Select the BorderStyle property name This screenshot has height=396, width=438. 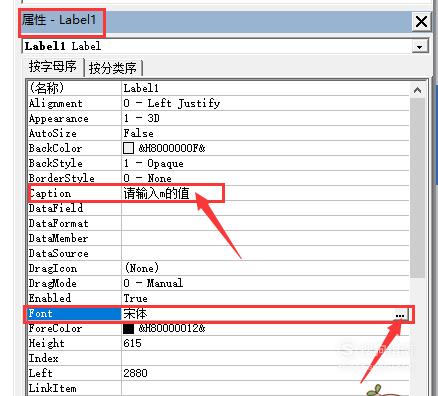[x=62, y=178]
